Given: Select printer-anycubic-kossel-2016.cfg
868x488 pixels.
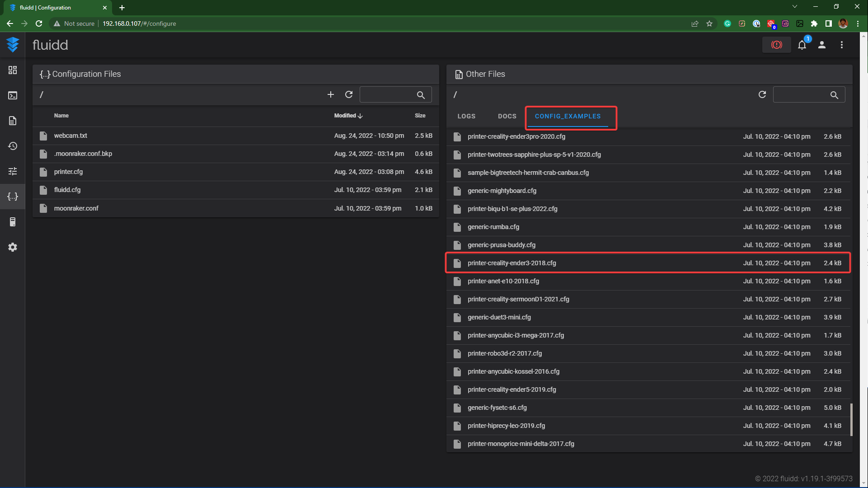Looking at the screenshot, I should 648,371.
